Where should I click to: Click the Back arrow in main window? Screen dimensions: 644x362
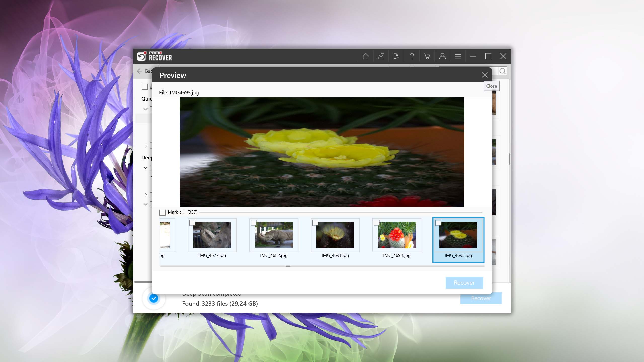139,71
